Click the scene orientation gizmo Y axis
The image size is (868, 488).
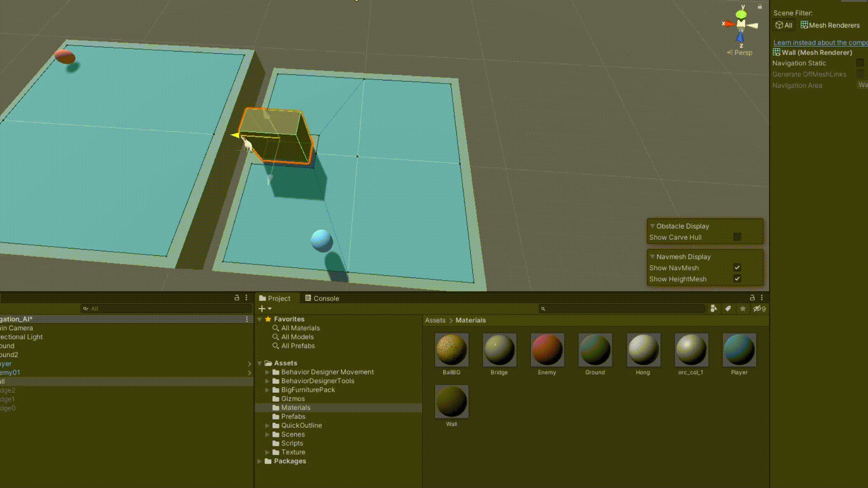click(x=741, y=14)
